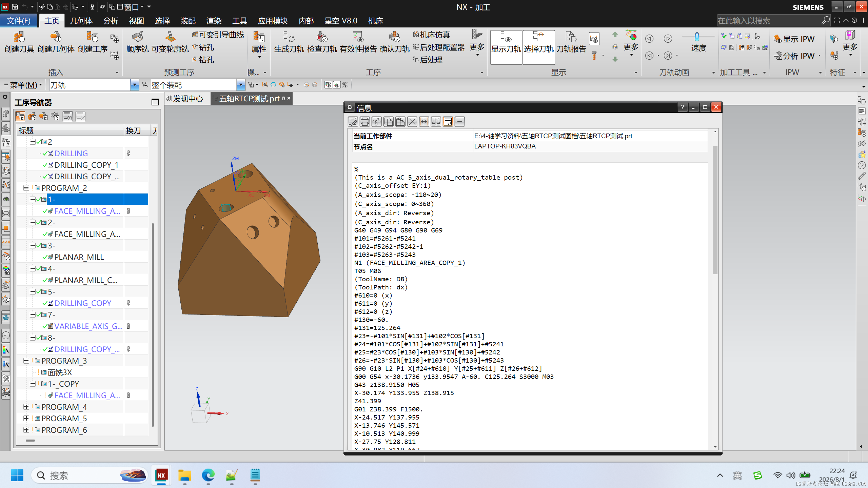Toggle word wrap in the 信息 window toolbar
Viewport: 868px width, 488px height.
click(x=448, y=121)
